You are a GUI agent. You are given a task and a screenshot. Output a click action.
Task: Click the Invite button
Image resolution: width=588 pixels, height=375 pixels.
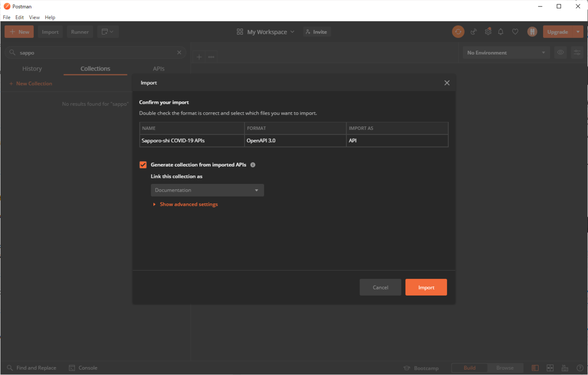point(317,32)
